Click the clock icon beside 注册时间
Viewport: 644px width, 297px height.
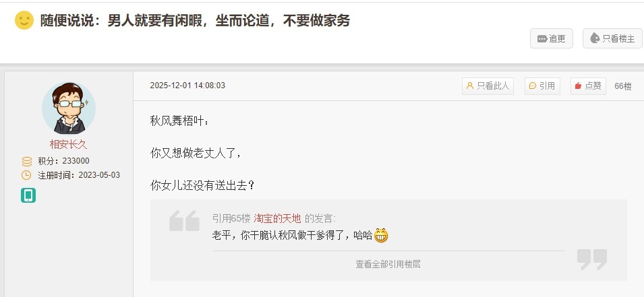26,175
